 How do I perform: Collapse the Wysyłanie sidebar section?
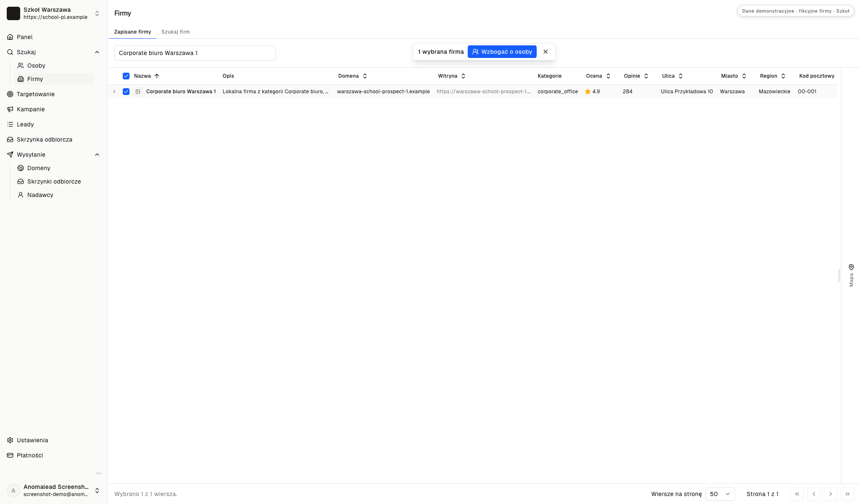[x=97, y=155]
